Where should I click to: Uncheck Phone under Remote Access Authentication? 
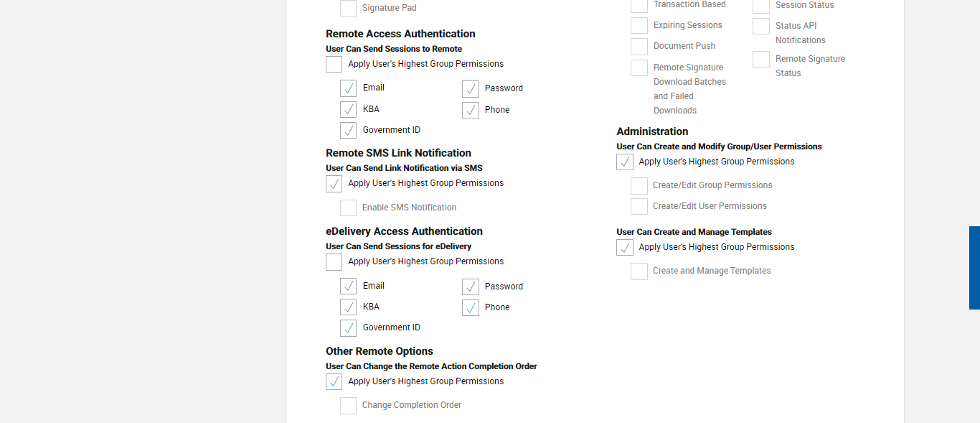(x=471, y=111)
